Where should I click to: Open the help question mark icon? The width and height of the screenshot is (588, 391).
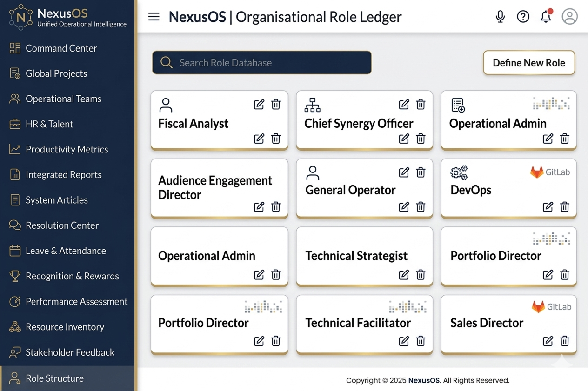coord(523,17)
